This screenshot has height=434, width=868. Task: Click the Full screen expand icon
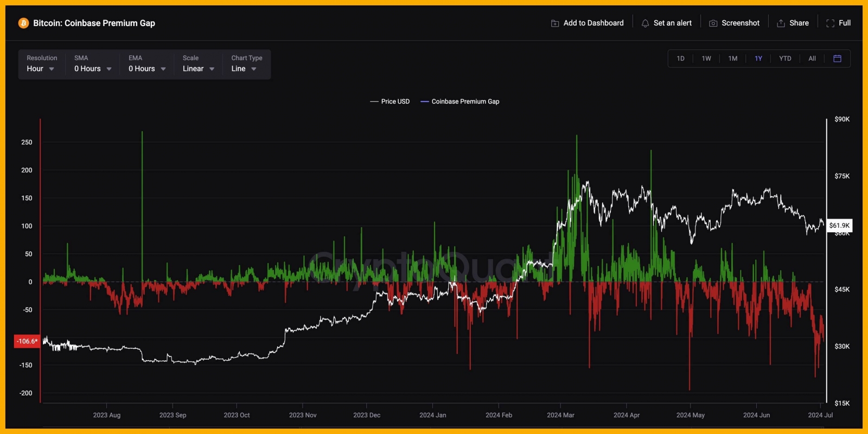[830, 23]
